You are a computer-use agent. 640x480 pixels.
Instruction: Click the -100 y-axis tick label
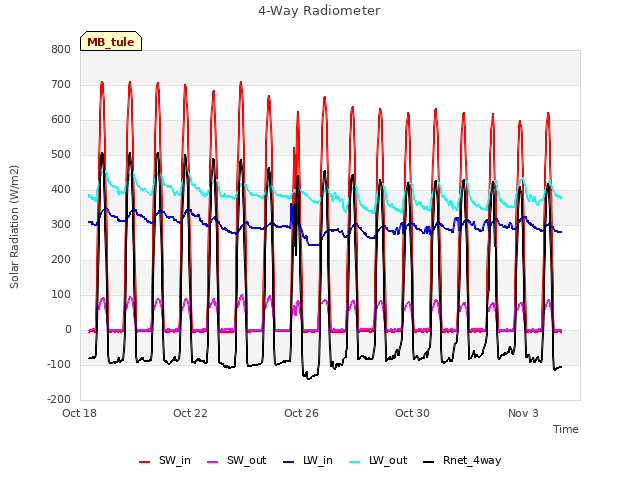(x=59, y=364)
